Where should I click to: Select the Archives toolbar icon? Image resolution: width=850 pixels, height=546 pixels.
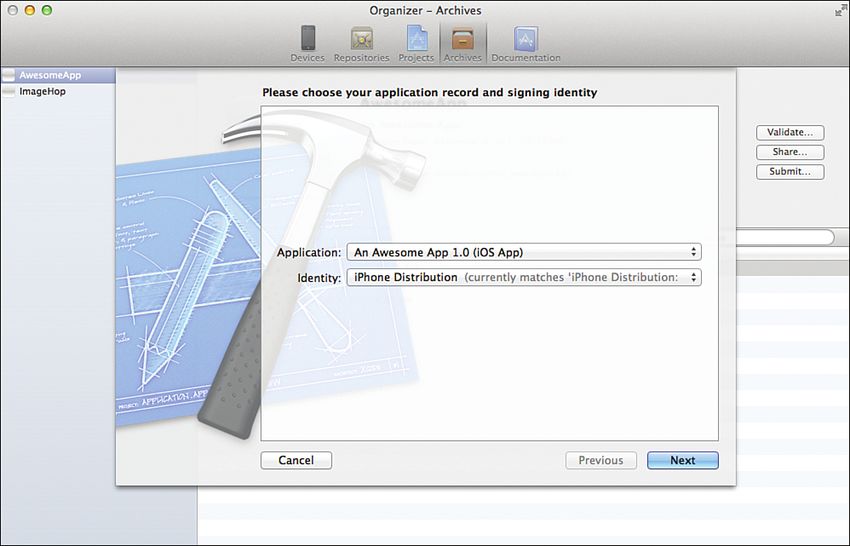(463, 44)
